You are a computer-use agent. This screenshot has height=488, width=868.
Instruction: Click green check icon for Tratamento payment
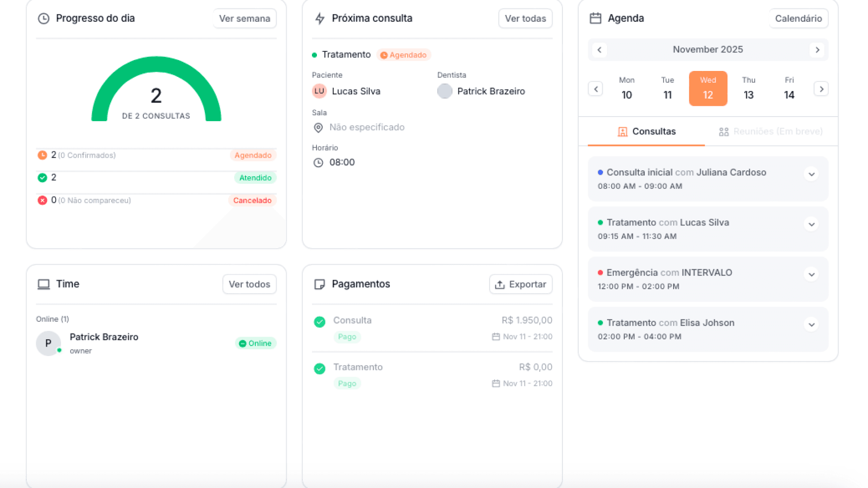[320, 369]
